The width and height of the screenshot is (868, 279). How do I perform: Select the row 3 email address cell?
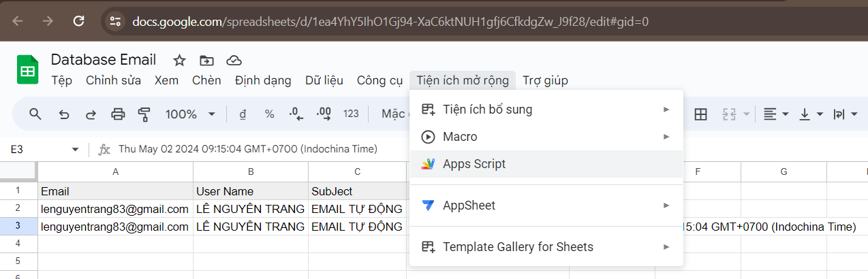pyautogui.click(x=115, y=226)
